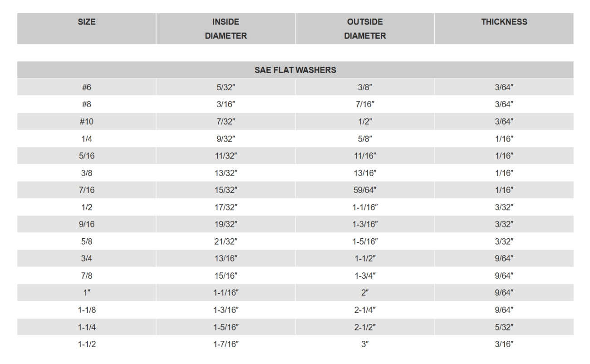Screen dimensions: 590x364
Task: Click the 5/32″ inside diameter cell
Action: coord(226,88)
